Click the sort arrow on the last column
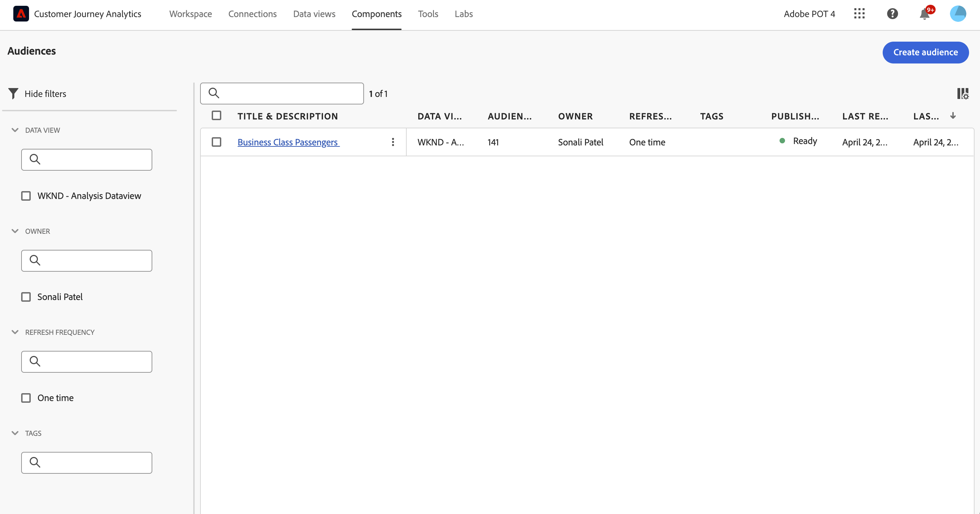 pos(953,116)
